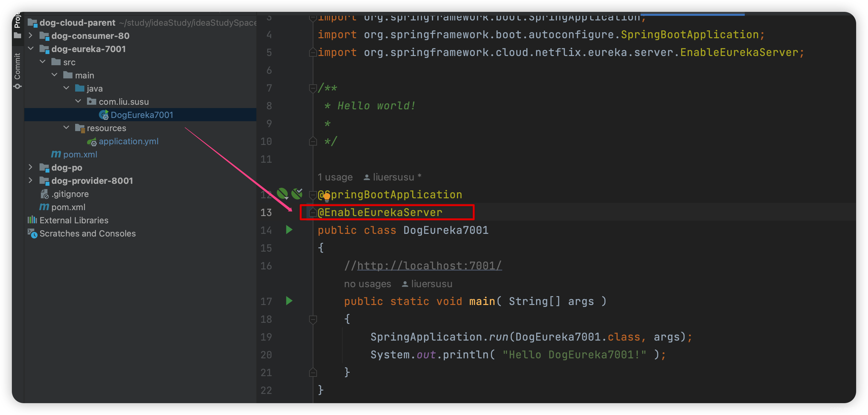
Task: Click the .gitignore file icon
Action: tap(44, 194)
